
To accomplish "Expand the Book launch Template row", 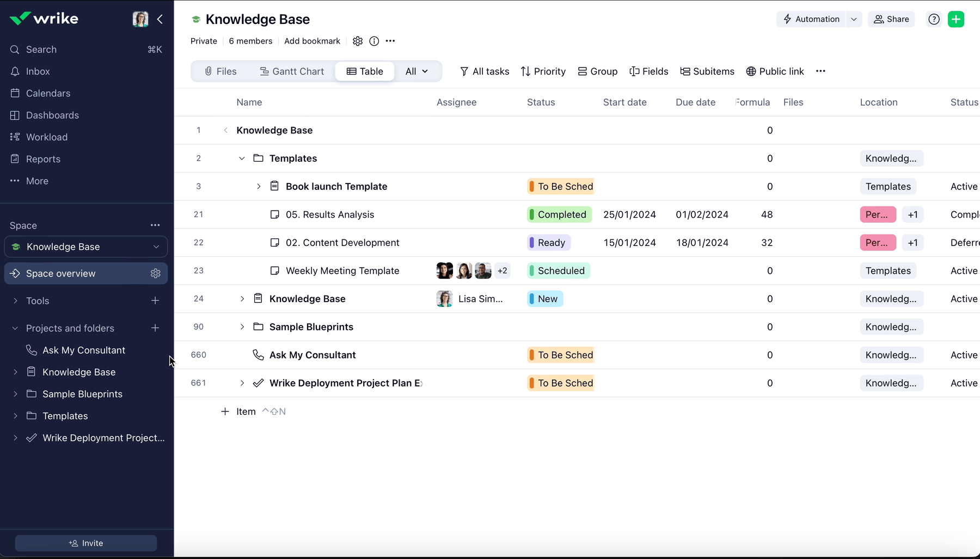I will [x=259, y=186].
